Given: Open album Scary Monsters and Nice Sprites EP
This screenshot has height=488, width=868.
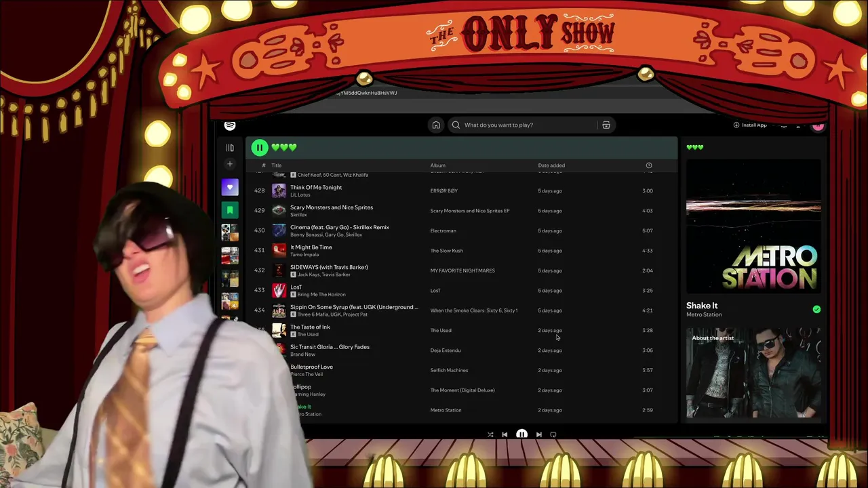Looking at the screenshot, I should 470,211.
